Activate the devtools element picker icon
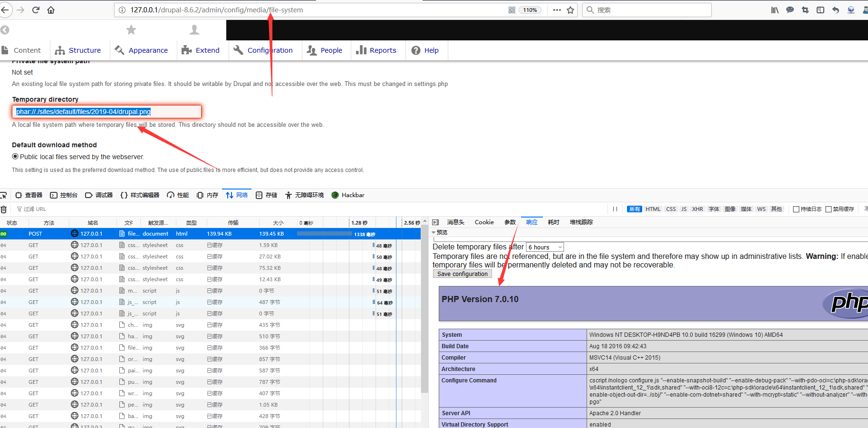The image size is (868, 428). pos(3,195)
